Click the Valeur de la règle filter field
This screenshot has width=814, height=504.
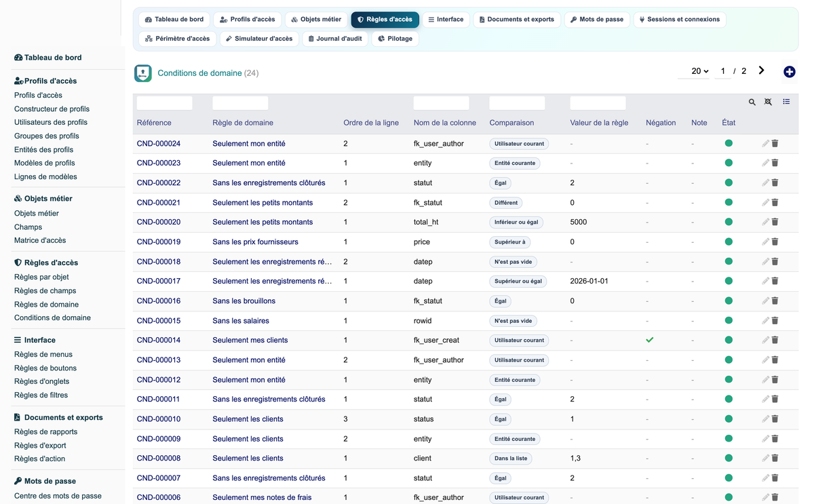tap(598, 103)
